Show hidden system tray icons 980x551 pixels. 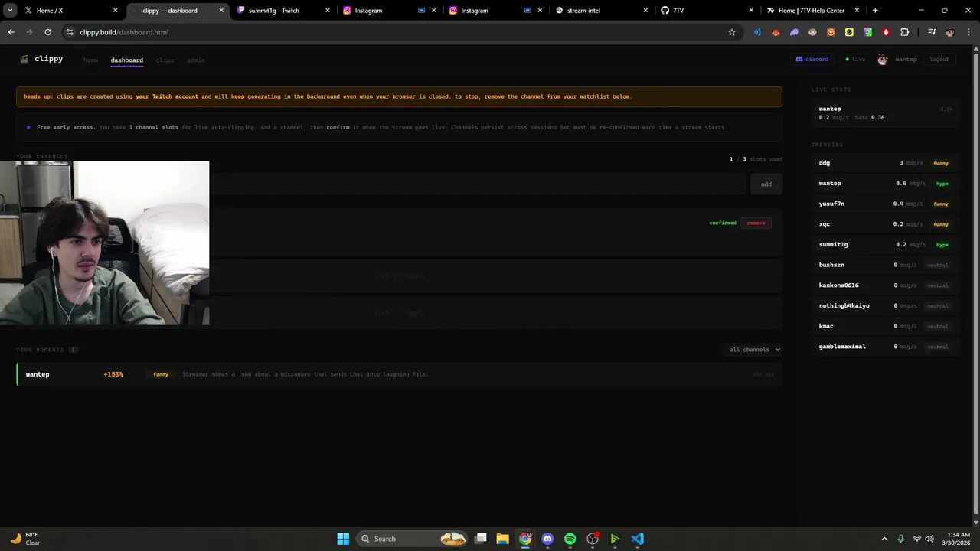pyautogui.click(x=884, y=539)
